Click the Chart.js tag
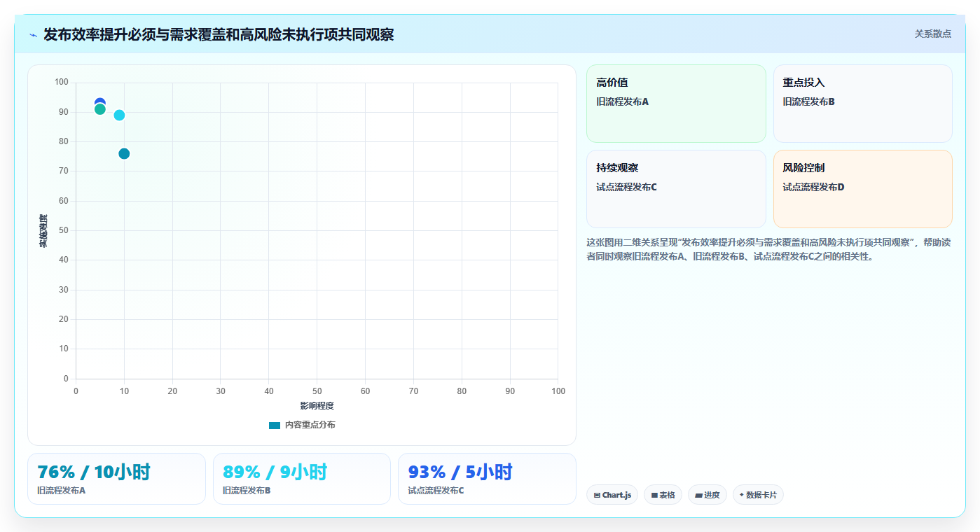The height and width of the screenshot is (532, 980). pyautogui.click(x=612, y=495)
